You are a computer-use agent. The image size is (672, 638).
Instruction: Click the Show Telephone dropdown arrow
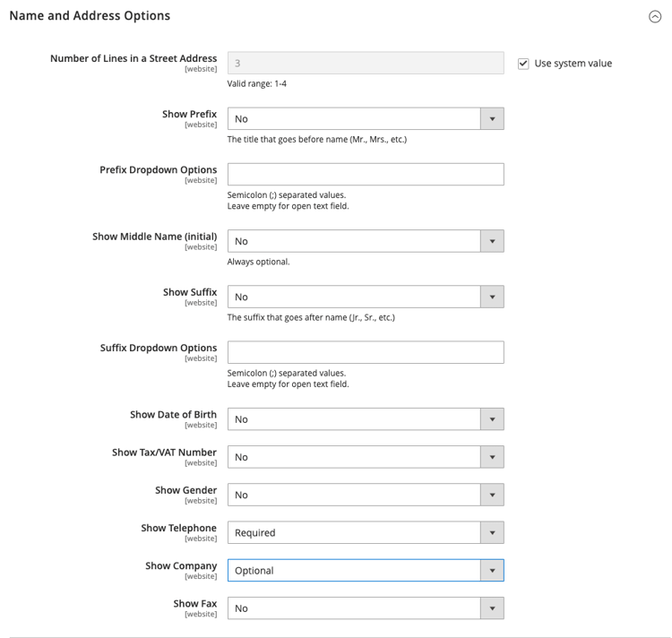coord(492,532)
